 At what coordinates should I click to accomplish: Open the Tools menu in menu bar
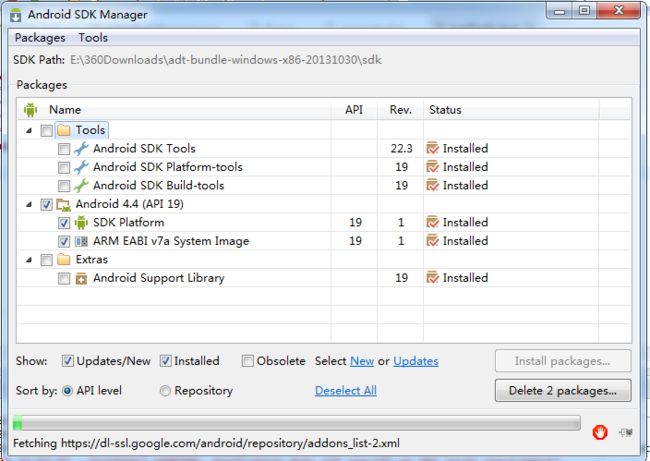pos(93,38)
